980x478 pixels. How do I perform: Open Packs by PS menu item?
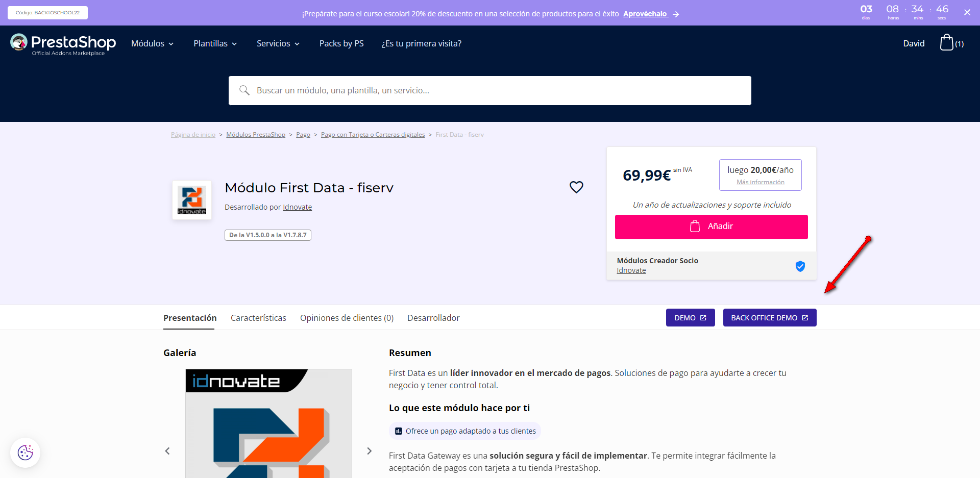point(341,43)
